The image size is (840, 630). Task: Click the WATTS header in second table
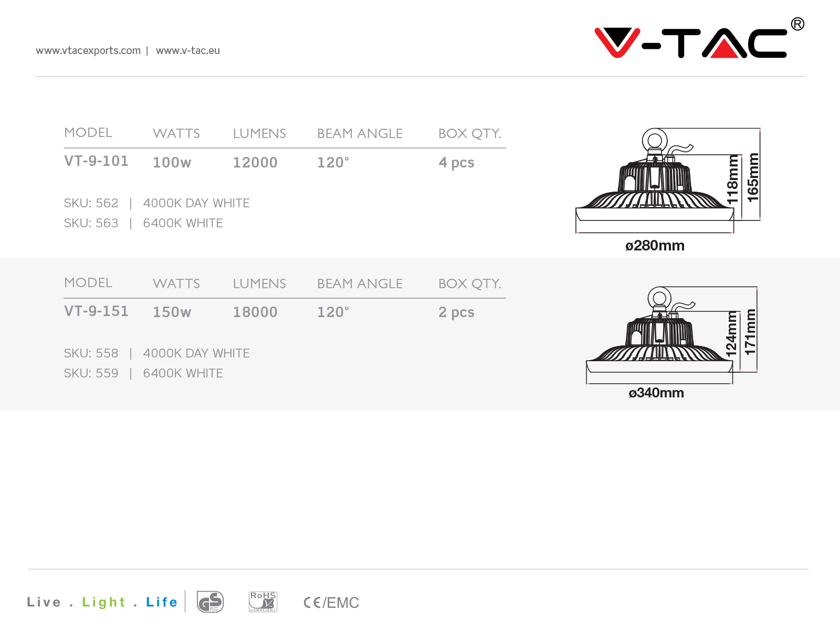176,284
